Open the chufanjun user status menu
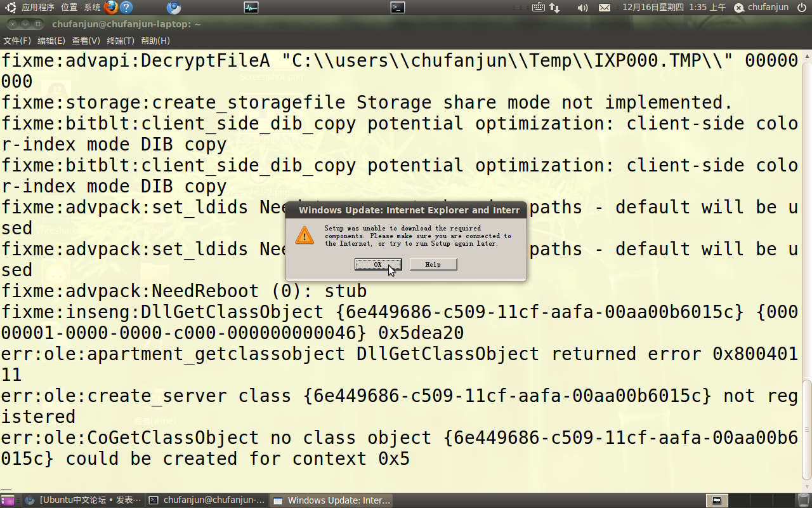The image size is (812, 508). coord(761,8)
